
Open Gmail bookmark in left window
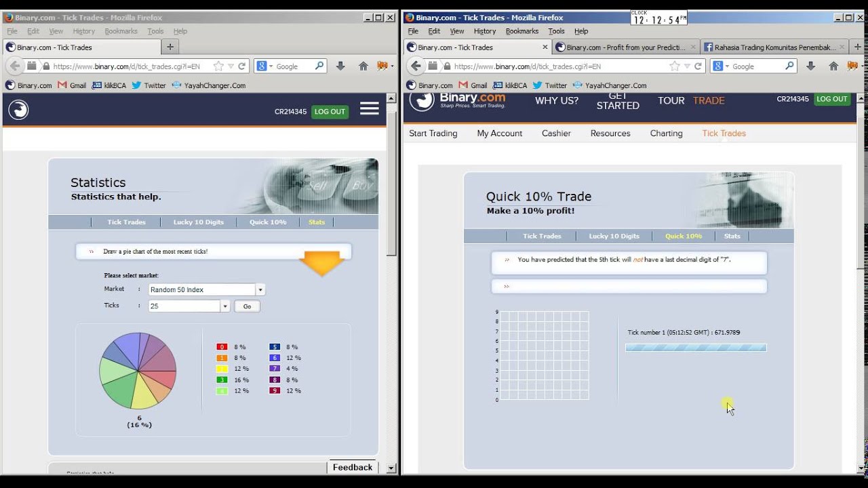coord(72,85)
